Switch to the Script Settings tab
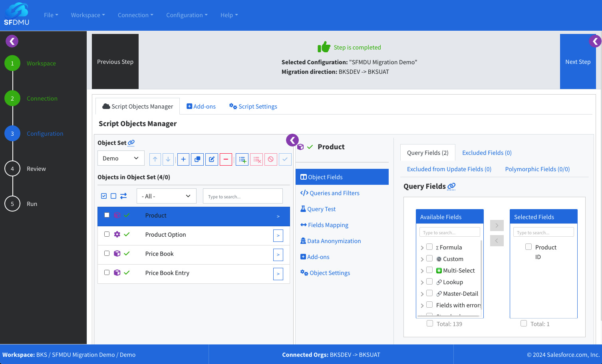 [x=253, y=107]
